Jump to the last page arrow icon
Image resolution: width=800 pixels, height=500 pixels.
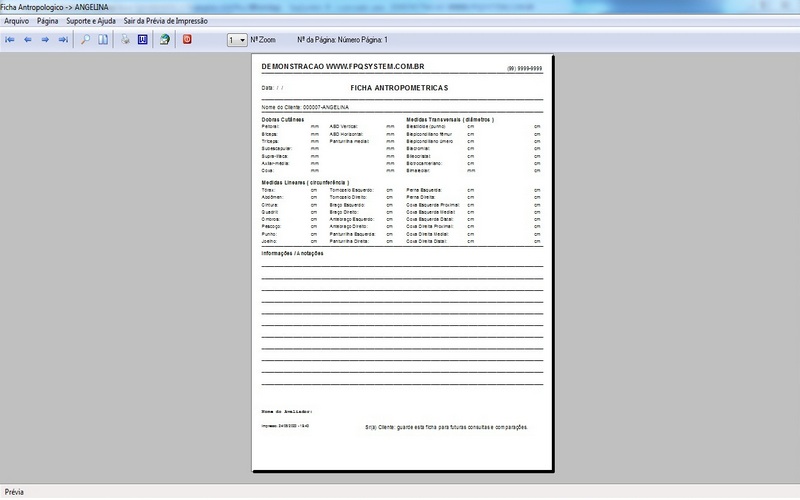coord(63,40)
